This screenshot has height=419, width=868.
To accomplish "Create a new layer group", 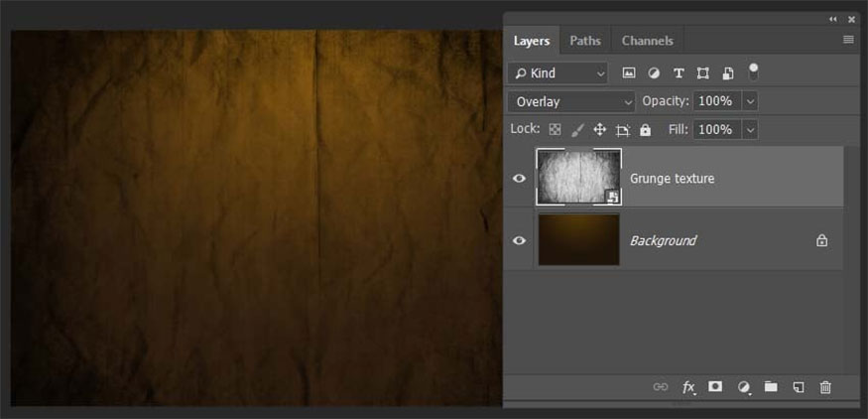I will (771, 387).
